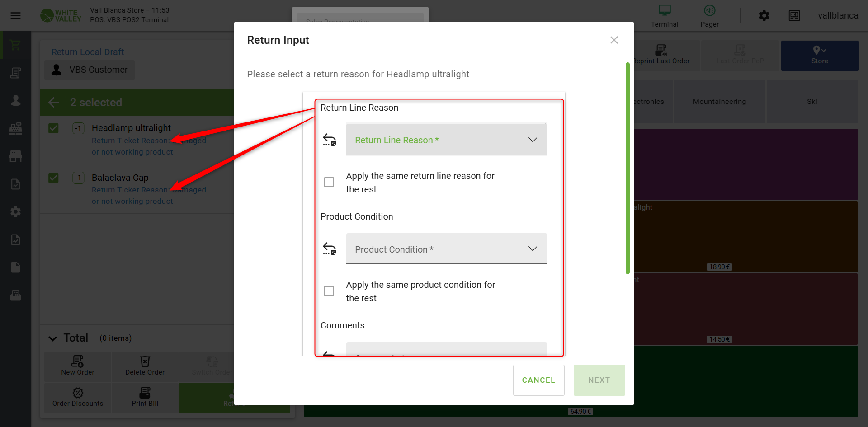Open the hamburger main menu
Screen dimensions: 868x427
click(x=15, y=16)
